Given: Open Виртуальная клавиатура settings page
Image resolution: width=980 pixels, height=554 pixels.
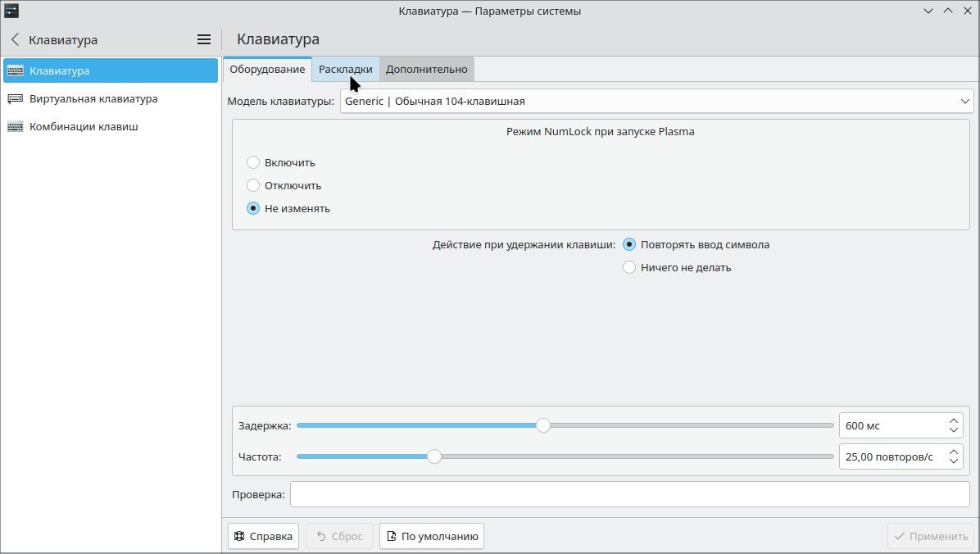Looking at the screenshot, I should click(x=93, y=98).
